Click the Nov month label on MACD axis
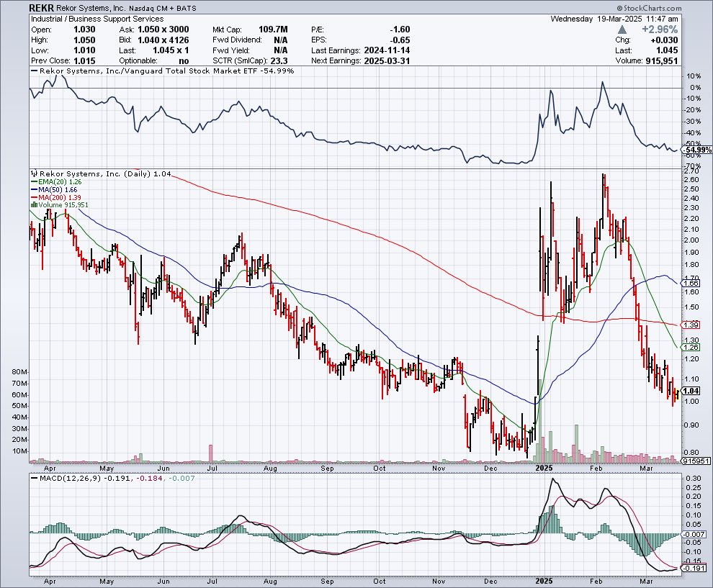The width and height of the screenshot is (713, 588). (439, 582)
